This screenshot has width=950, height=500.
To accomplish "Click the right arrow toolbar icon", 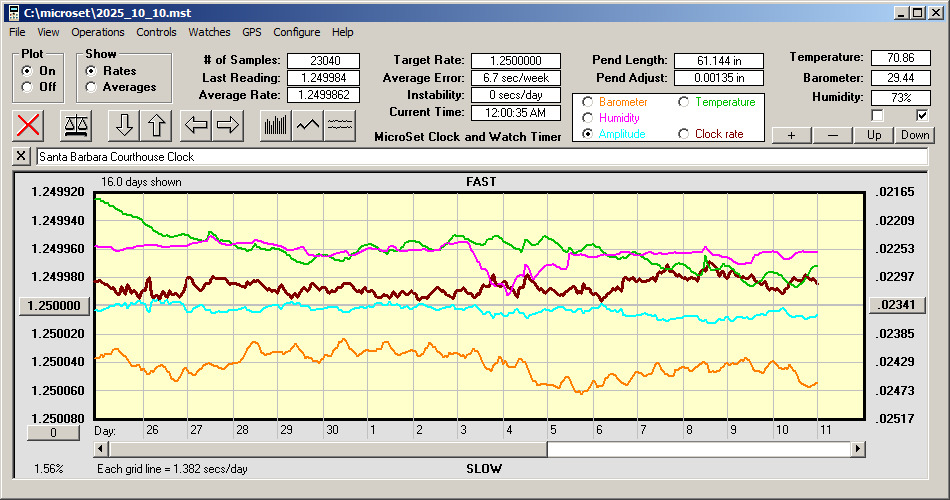I will (228, 126).
